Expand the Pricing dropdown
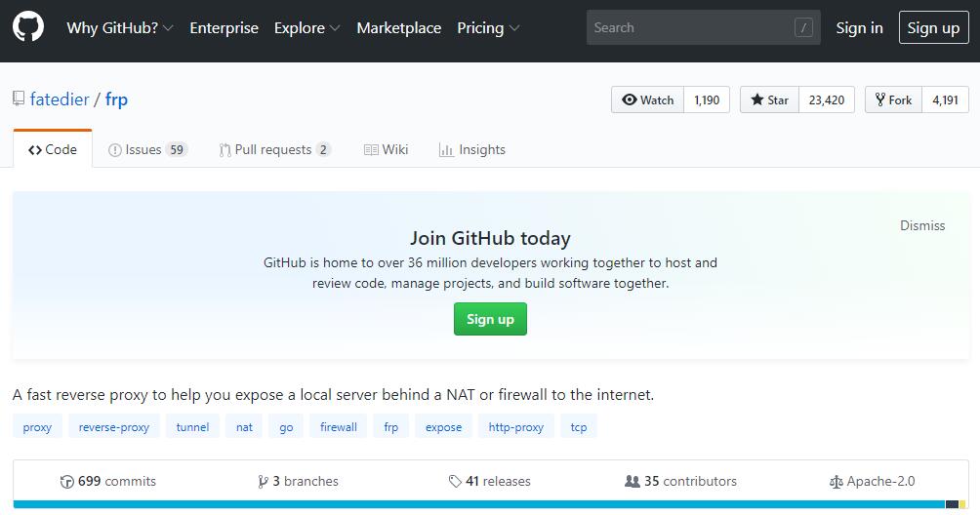The height and width of the screenshot is (515, 980). 488,27
